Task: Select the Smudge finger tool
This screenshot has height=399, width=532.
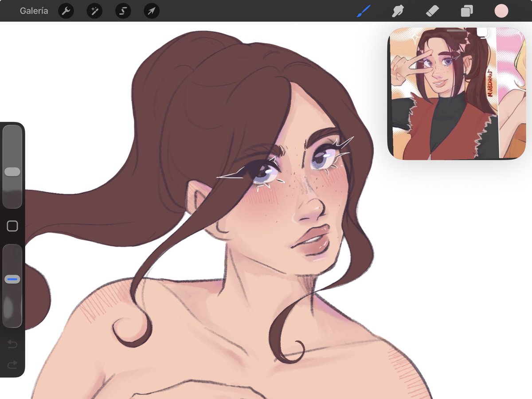Action: [x=398, y=11]
